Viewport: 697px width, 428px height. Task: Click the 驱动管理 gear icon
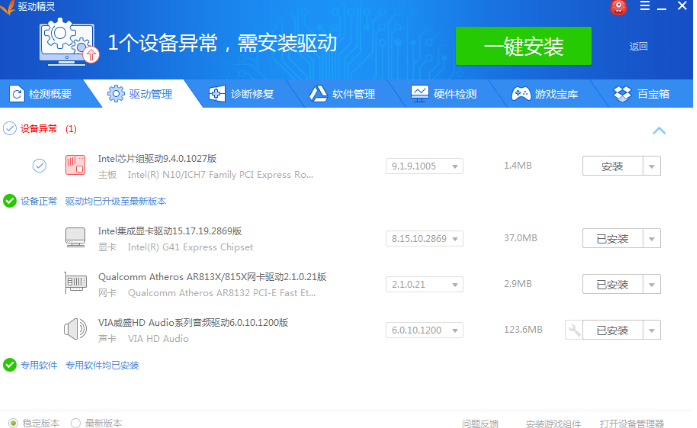[116, 93]
